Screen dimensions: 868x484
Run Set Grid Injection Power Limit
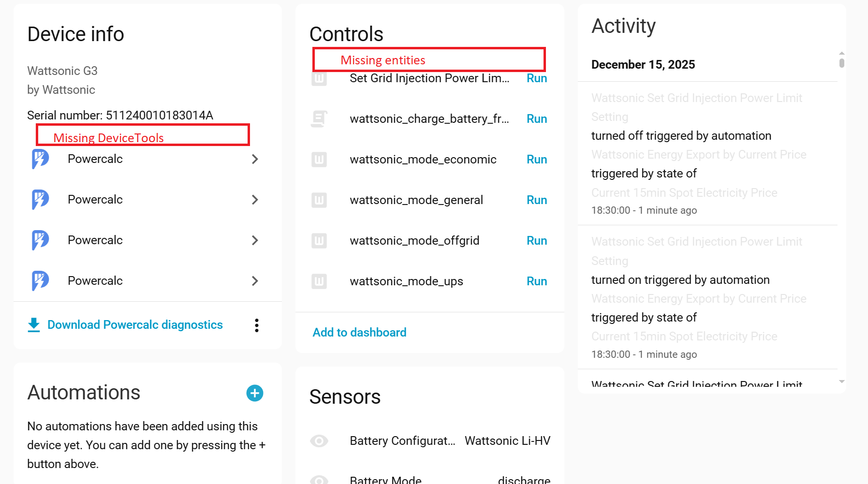[536, 78]
